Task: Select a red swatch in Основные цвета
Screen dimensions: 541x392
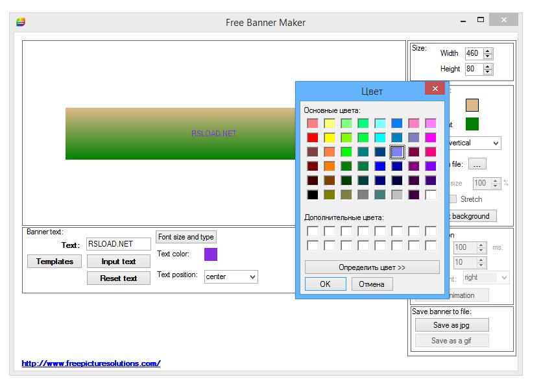Action: pos(313,137)
